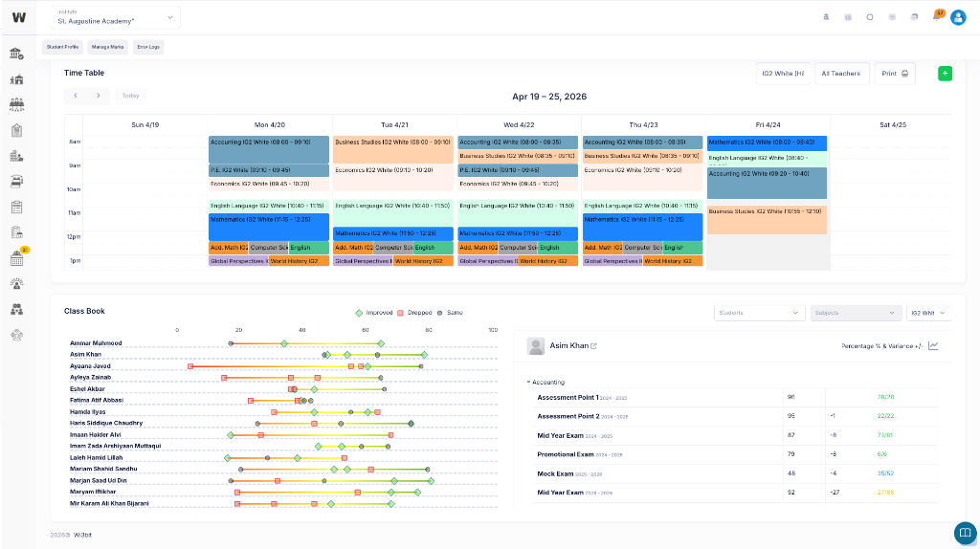Select Monday Mathematics 11:15 - 12:25 event
Image resolution: width=980 pixels, height=549 pixels.
coord(269,227)
